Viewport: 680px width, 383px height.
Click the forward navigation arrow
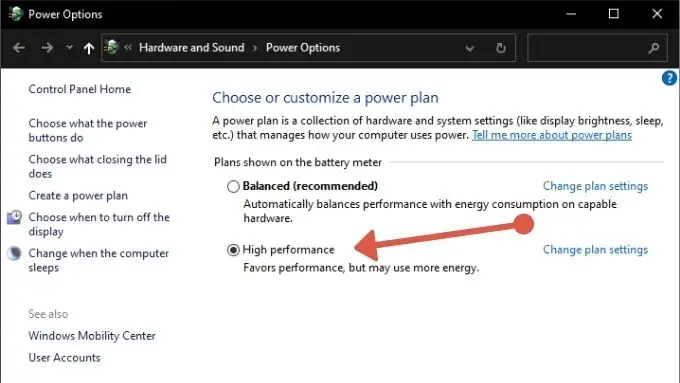click(47, 48)
